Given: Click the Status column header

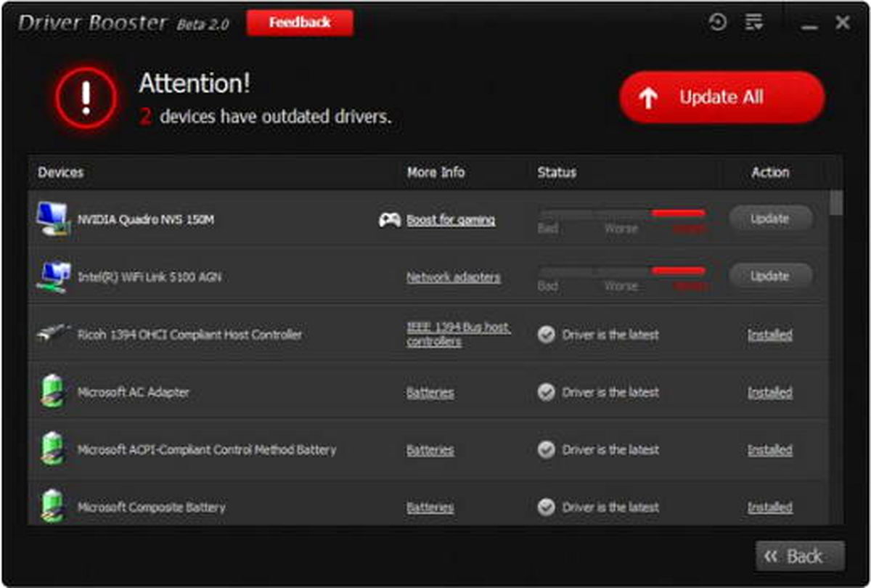Looking at the screenshot, I should 557,172.
